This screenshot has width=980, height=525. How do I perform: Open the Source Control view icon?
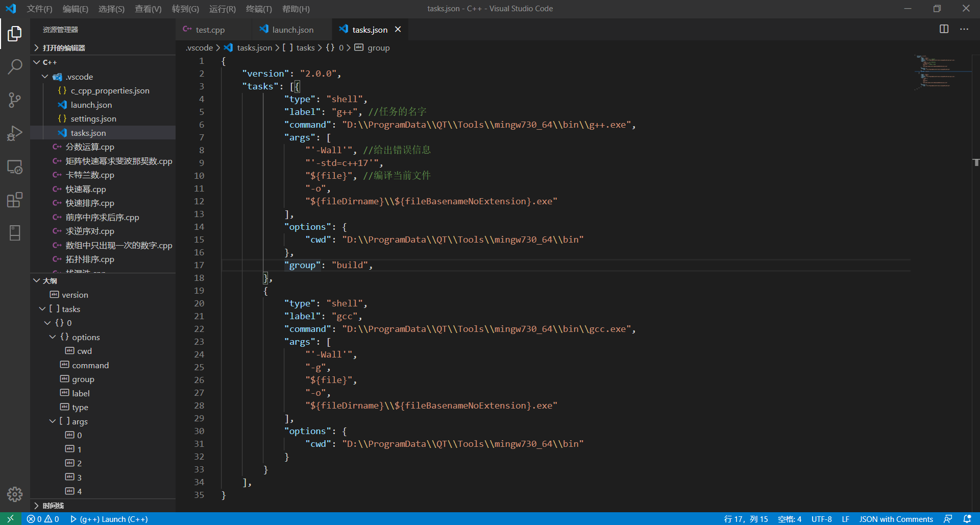(x=15, y=100)
